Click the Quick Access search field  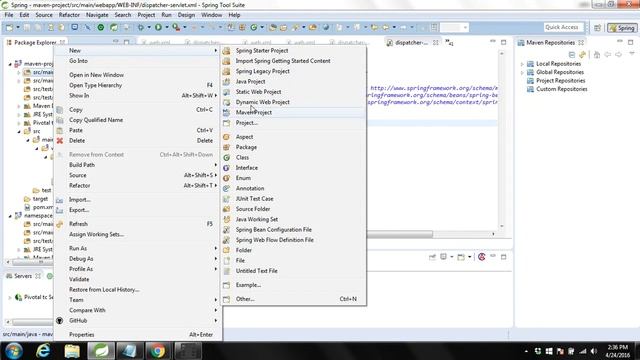[x=564, y=27]
